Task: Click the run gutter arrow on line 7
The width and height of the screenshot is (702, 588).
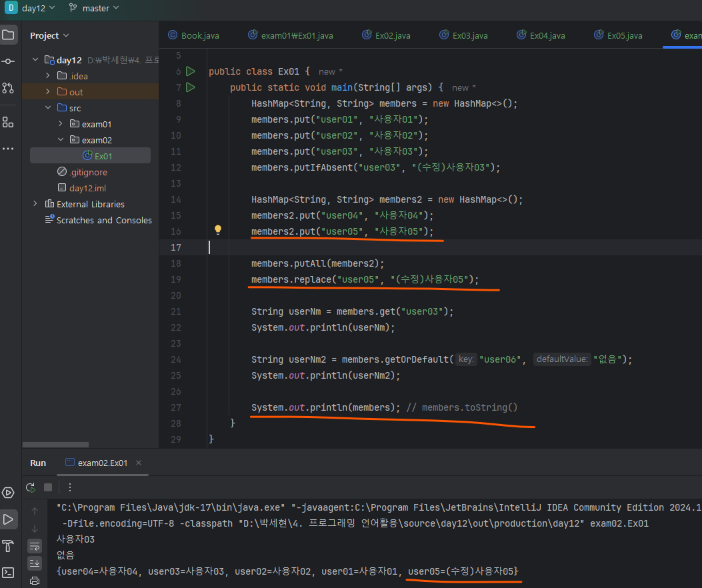Action: (191, 87)
